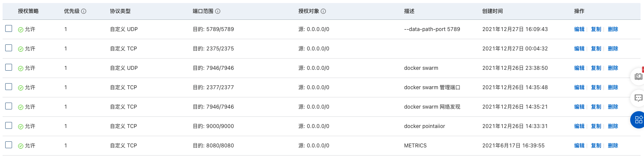Image resolution: width=644 pixels, height=156 pixels.
Task: Open the chat feedback bubble icon
Action: [637, 98]
